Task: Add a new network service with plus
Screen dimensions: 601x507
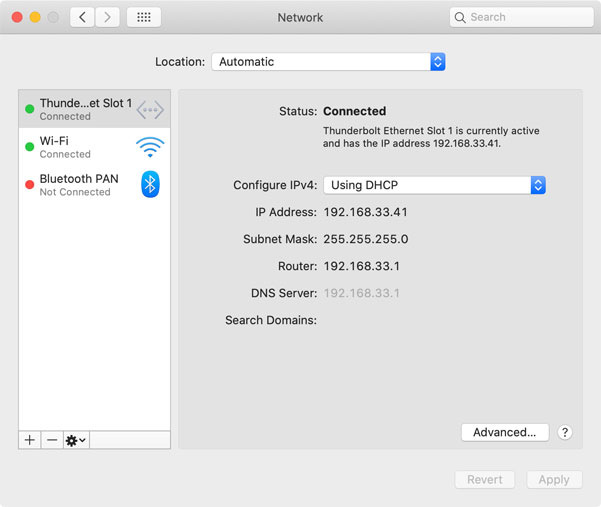Action: coord(30,440)
